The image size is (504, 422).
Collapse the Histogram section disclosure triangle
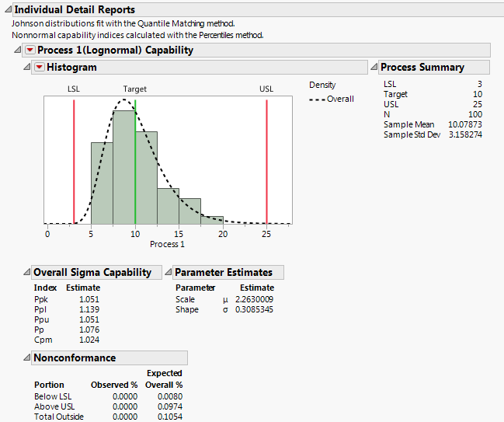pos(27,68)
